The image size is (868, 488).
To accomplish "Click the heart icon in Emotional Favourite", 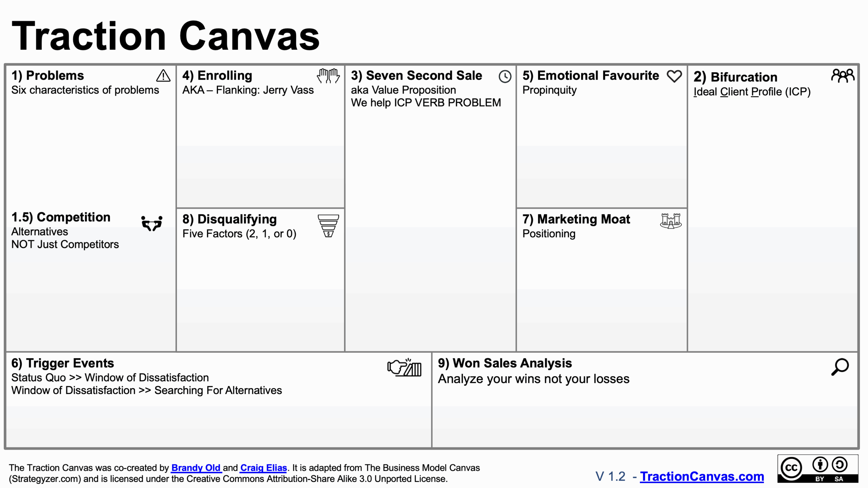I will [674, 76].
